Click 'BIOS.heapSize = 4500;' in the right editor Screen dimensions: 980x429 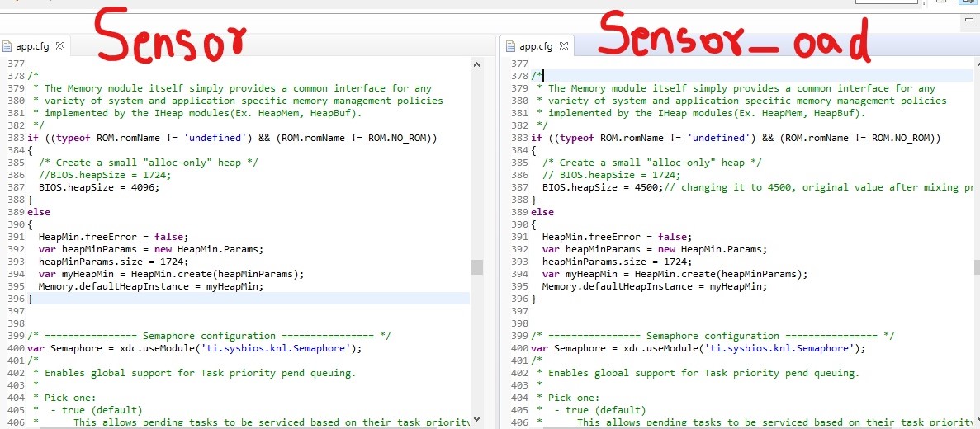tap(604, 187)
